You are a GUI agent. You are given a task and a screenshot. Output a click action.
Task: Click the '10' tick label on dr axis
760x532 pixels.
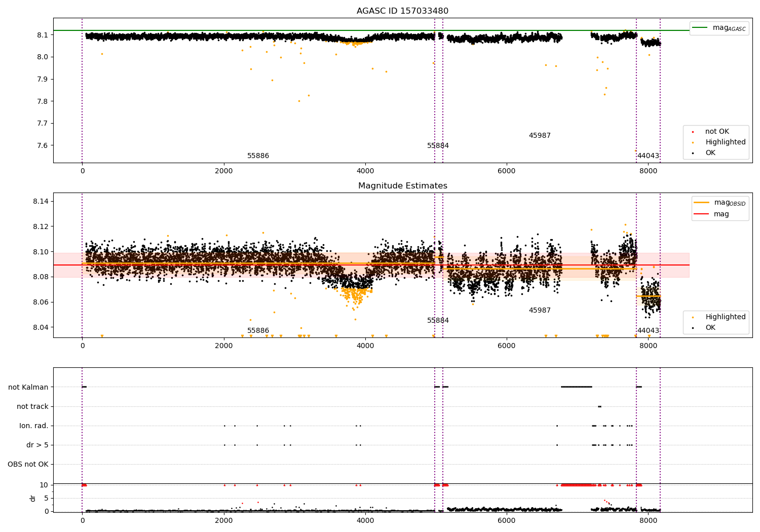pos(44,485)
